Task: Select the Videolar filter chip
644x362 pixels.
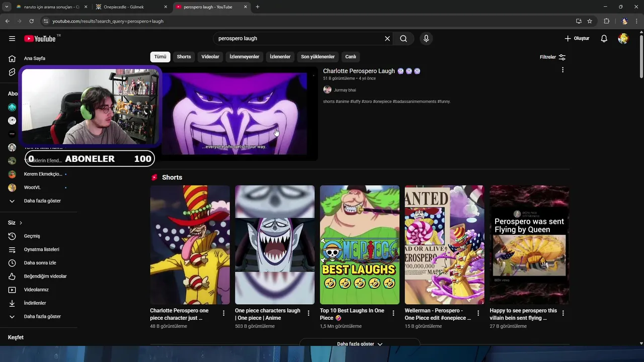Action: [210, 57]
